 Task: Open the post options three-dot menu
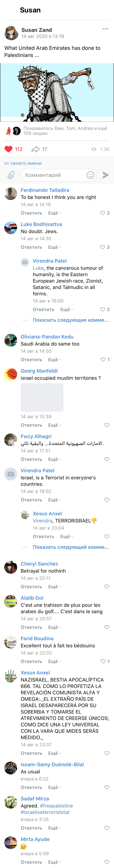pyautogui.click(x=105, y=29)
